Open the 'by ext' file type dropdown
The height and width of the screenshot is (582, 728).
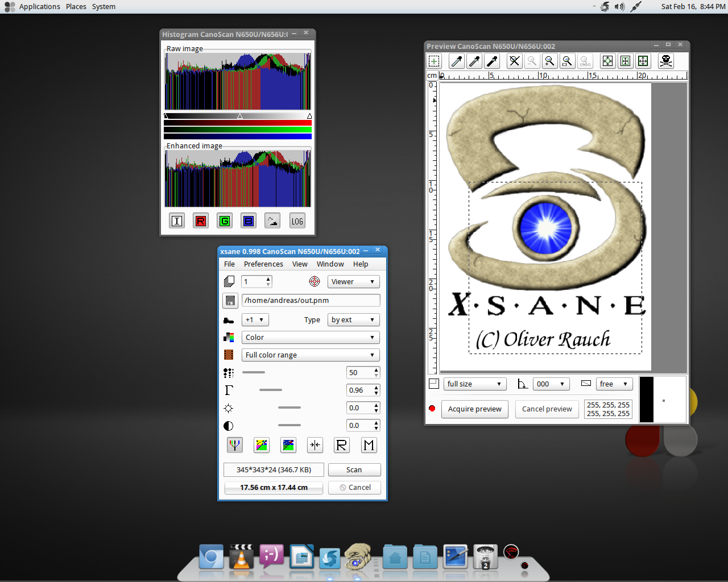tap(354, 320)
